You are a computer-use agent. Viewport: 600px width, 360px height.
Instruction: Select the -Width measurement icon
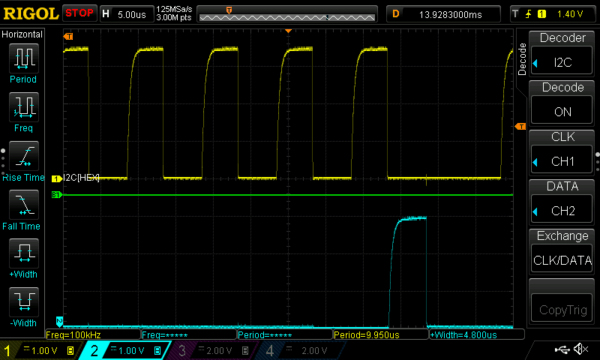click(24, 302)
